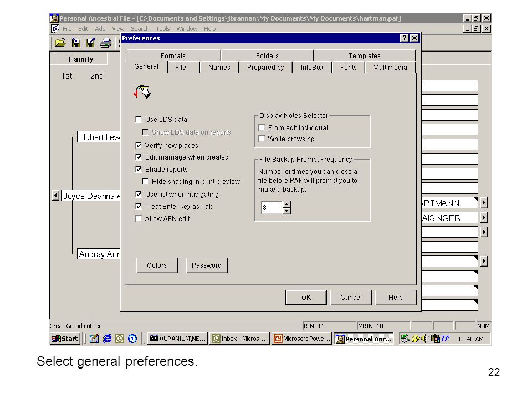Toggle Use list when navigating
This screenshot has height=399, width=532.
[139, 194]
